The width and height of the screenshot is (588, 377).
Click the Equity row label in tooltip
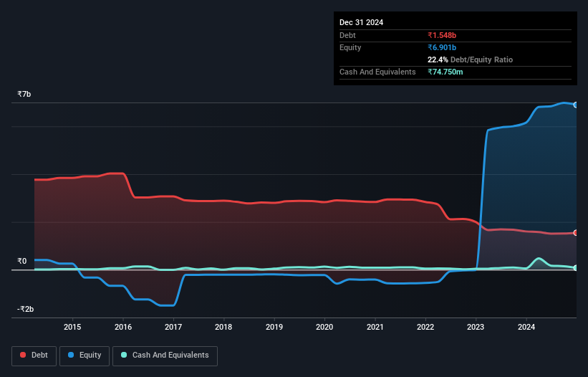350,47
